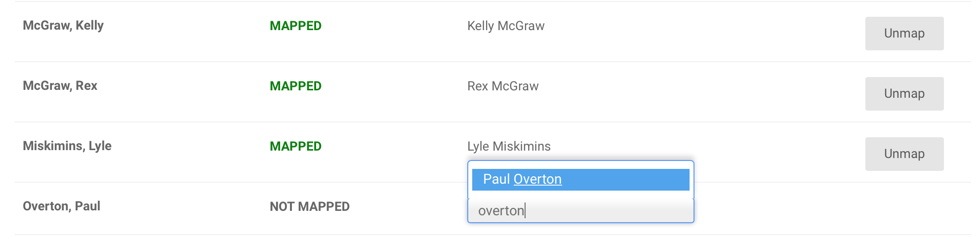The image size is (980, 239).
Task: Select Paul Overton suggestion
Action: pyautogui.click(x=580, y=179)
